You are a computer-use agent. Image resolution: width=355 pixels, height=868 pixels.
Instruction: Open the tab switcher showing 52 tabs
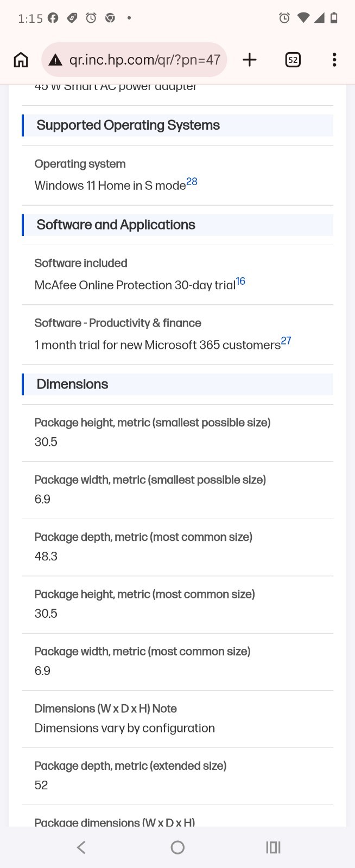coord(293,60)
